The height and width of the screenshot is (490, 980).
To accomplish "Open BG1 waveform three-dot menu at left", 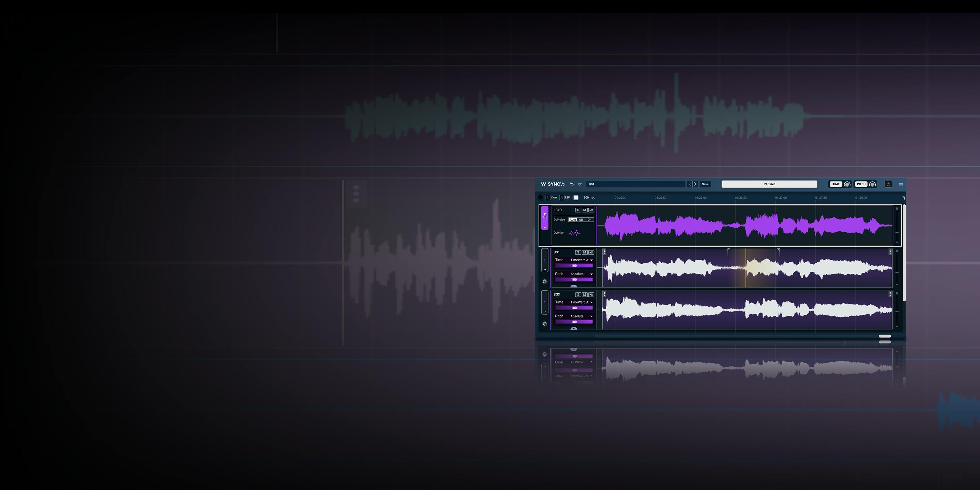I will pyautogui.click(x=604, y=252).
